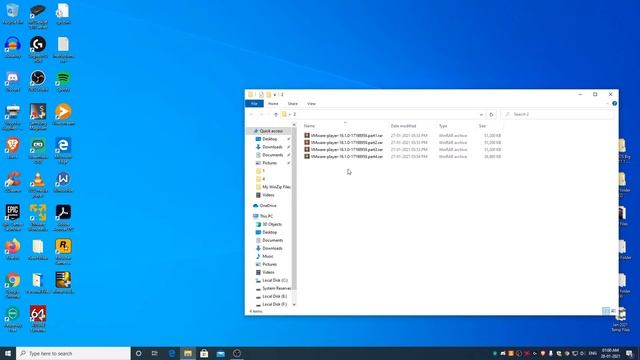This screenshot has width=640, height=360.
Task: Select the AIDA64 Extreme desktop icon
Action: (38, 319)
